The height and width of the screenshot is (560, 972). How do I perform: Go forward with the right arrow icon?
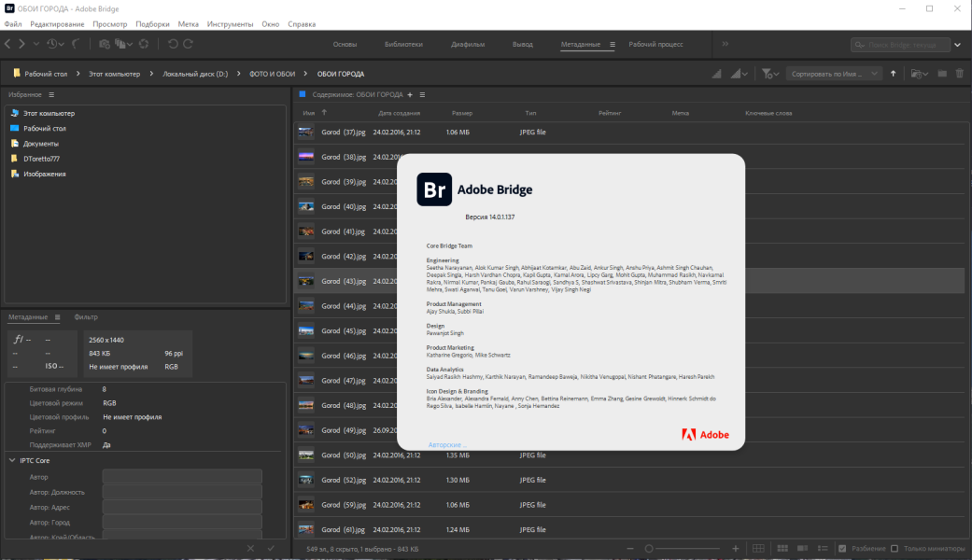pos(21,44)
